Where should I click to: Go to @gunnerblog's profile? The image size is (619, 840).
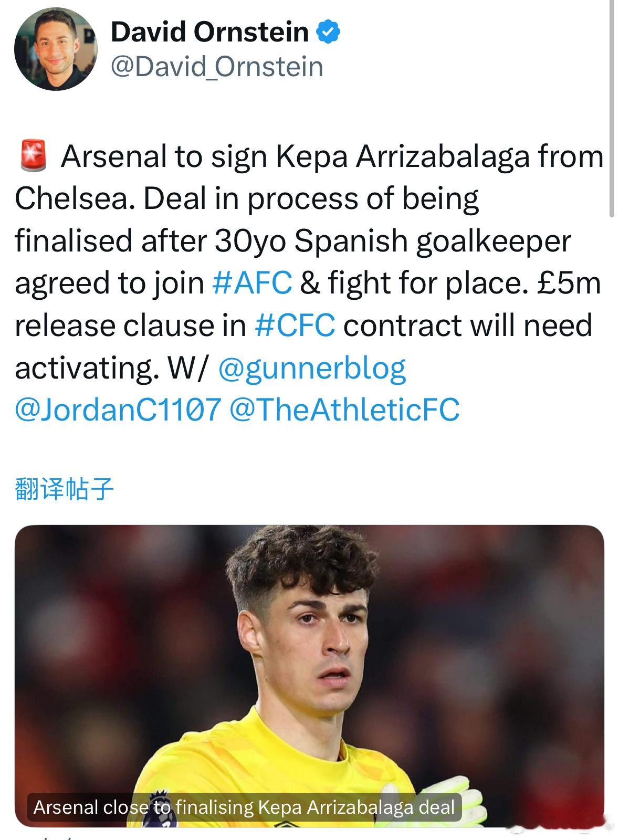tap(312, 369)
